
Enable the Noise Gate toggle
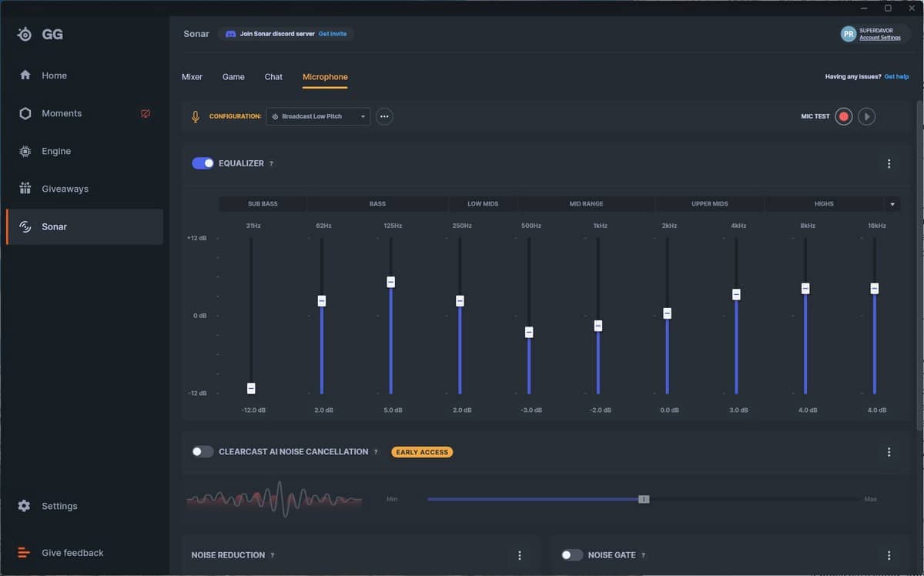(572, 555)
